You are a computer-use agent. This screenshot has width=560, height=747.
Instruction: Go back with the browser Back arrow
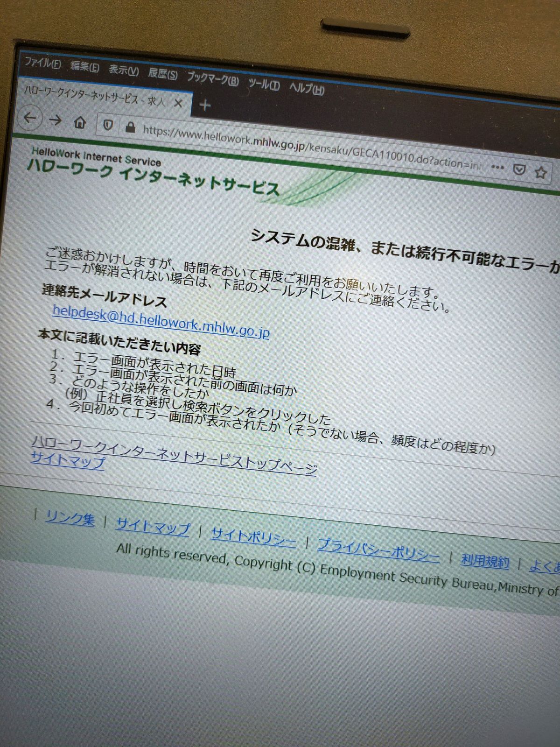coord(30,118)
